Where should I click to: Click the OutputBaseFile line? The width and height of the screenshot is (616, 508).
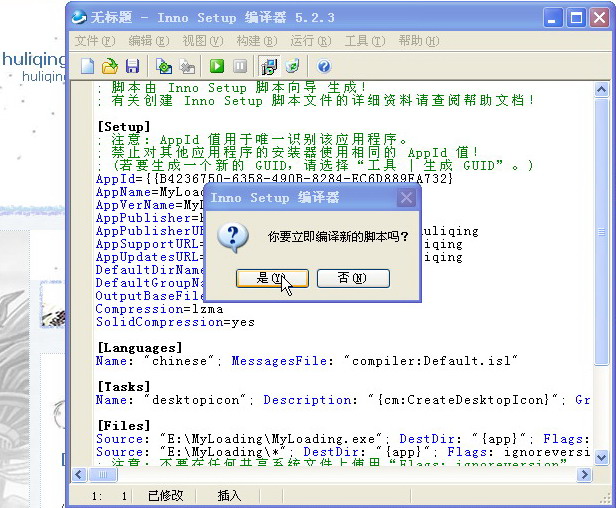(x=150, y=296)
